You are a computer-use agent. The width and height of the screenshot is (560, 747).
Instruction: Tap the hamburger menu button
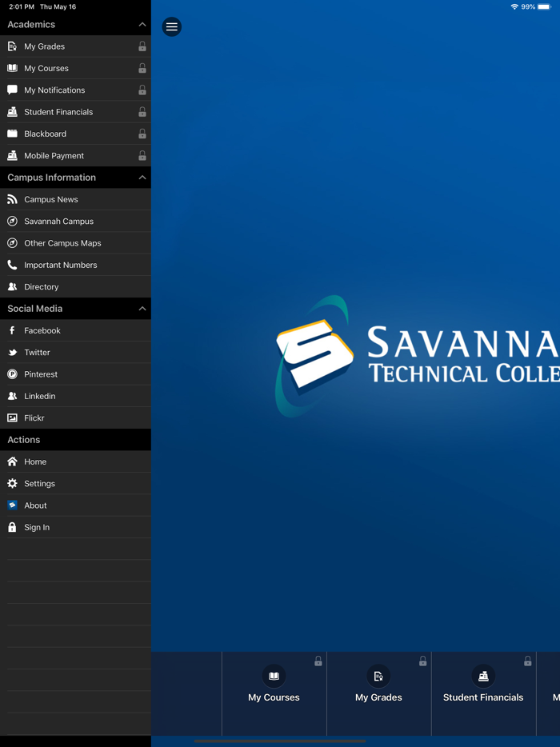pyautogui.click(x=171, y=26)
